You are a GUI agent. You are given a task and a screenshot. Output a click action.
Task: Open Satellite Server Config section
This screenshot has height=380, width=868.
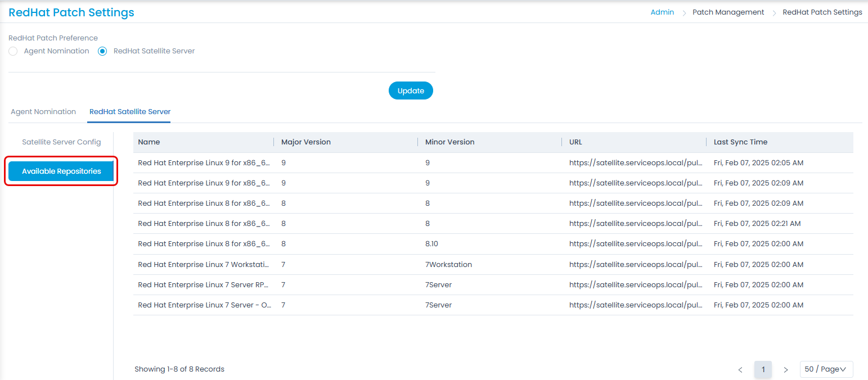(x=61, y=142)
